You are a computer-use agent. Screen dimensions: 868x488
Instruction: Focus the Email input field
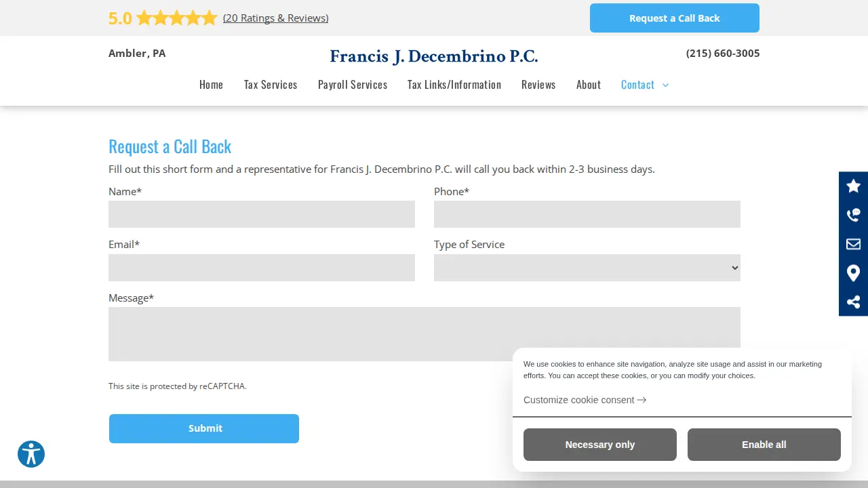point(262,268)
